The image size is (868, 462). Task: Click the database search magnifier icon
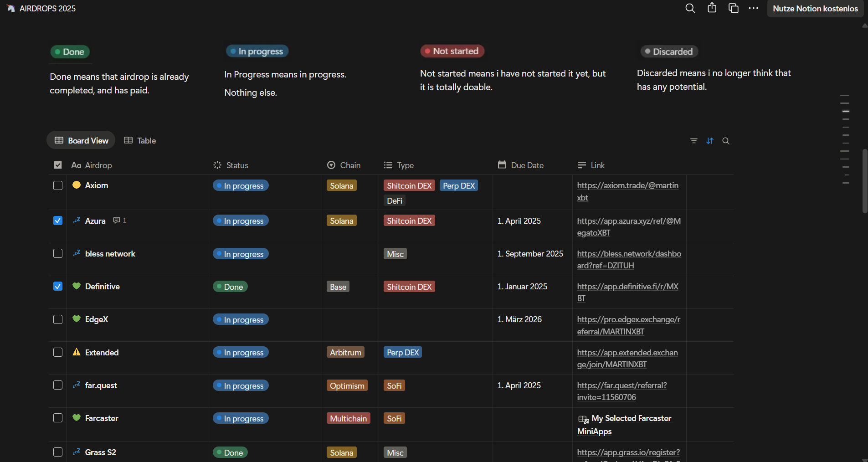click(x=726, y=141)
